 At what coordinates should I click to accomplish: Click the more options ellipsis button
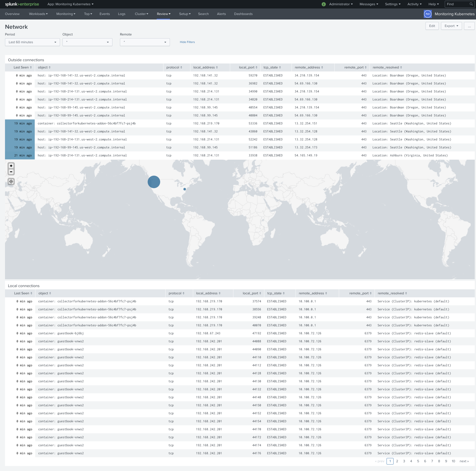click(x=469, y=26)
